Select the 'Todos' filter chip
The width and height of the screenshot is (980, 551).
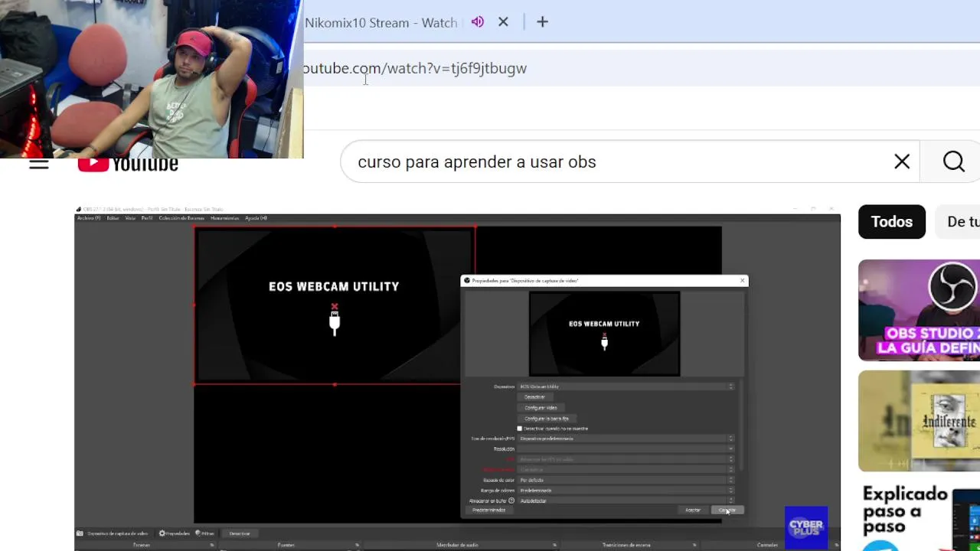[x=891, y=222]
